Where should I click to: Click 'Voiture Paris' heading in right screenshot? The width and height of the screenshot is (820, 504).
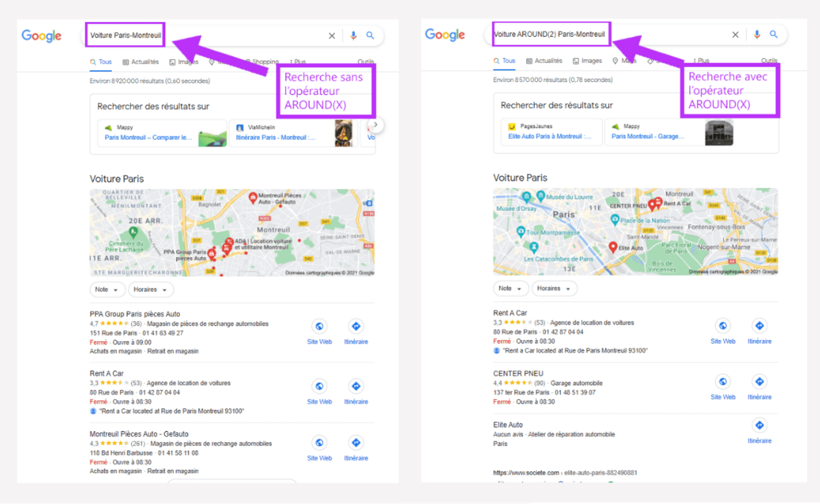tap(520, 178)
